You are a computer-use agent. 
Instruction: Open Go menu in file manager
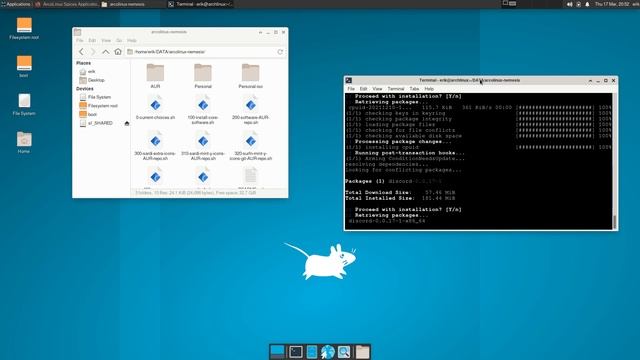tap(119, 40)
